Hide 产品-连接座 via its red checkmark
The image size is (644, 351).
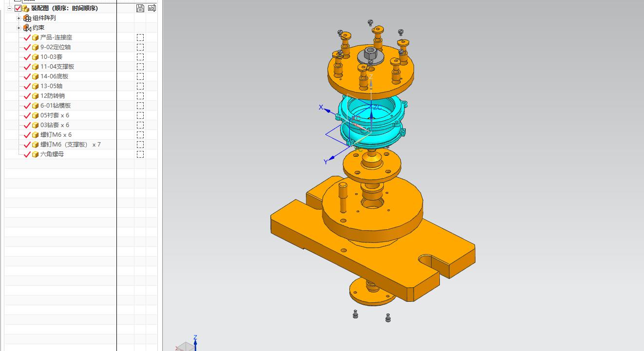pos(27,37)
